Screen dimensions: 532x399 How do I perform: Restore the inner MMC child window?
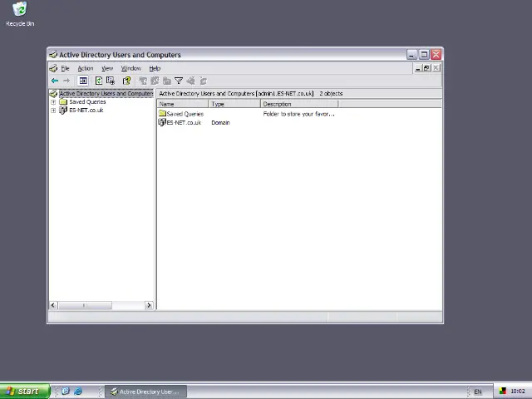pos(426,68)
